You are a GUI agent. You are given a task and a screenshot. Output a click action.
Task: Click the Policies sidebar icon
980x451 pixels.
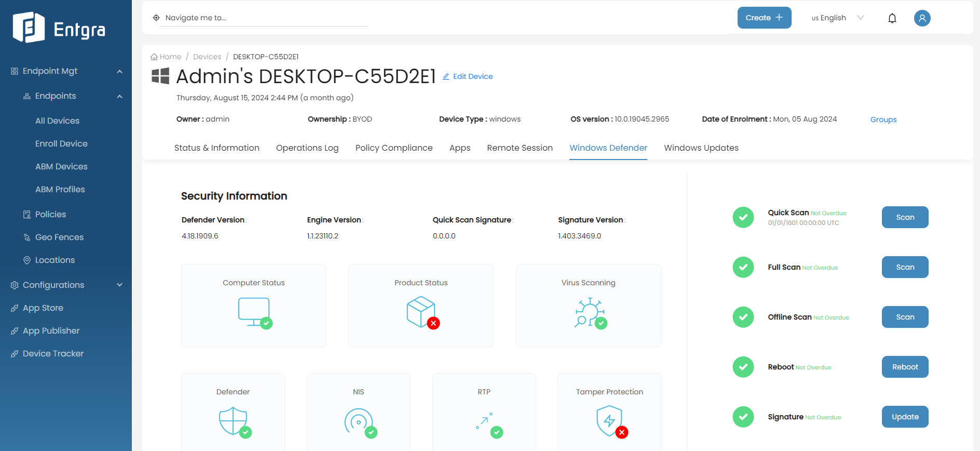pos(27,215)
